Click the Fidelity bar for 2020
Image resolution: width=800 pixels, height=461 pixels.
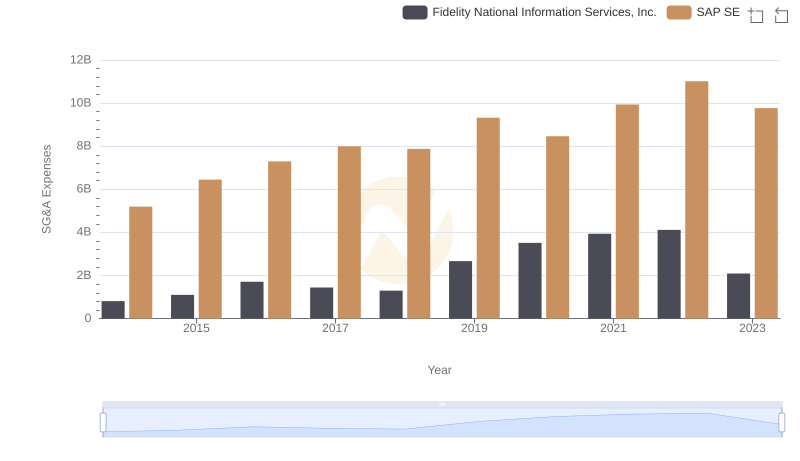530,280
